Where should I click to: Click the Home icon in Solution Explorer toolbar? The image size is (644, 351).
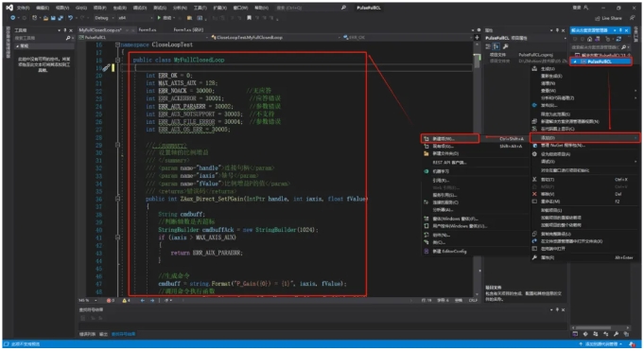(x=590, y=39)
